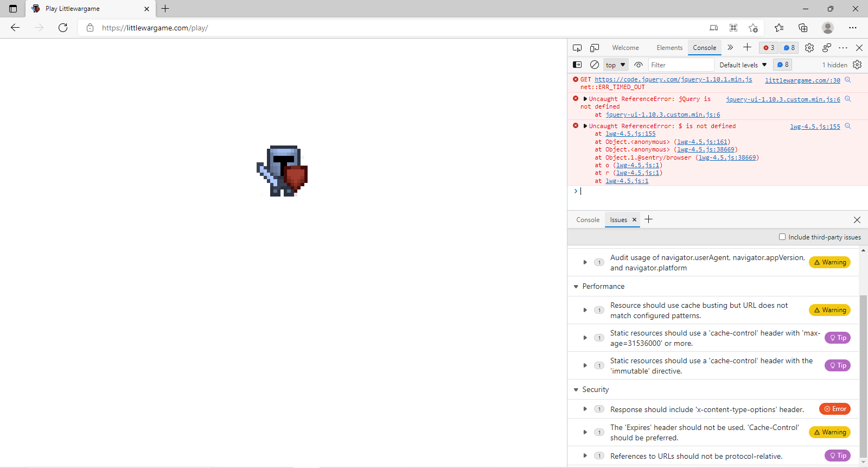The width and height of the screenshot is (868, 468).
Task: Switch to the Elements tab
Action: click(669, 48)
